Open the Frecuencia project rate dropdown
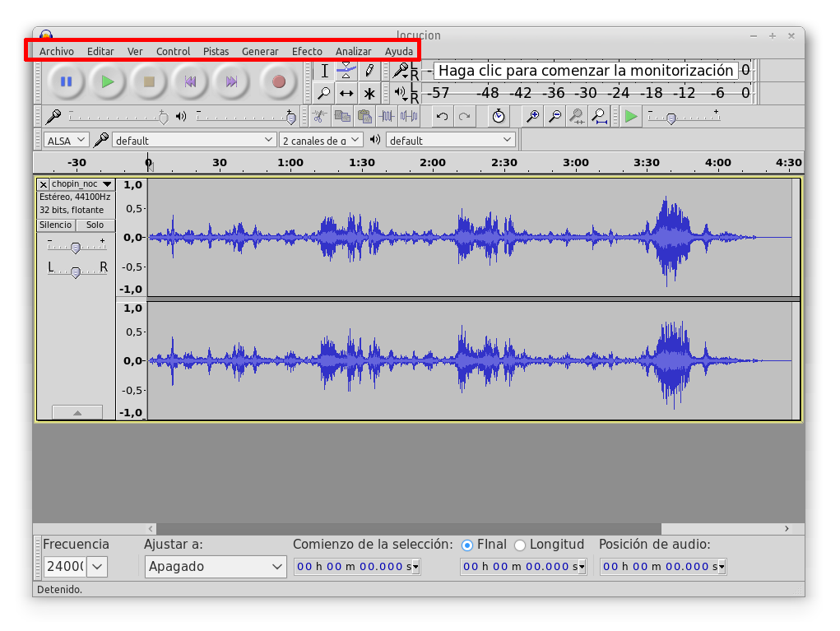The height and width of the screenshot is (631, 840). click(x=98, y=566)
